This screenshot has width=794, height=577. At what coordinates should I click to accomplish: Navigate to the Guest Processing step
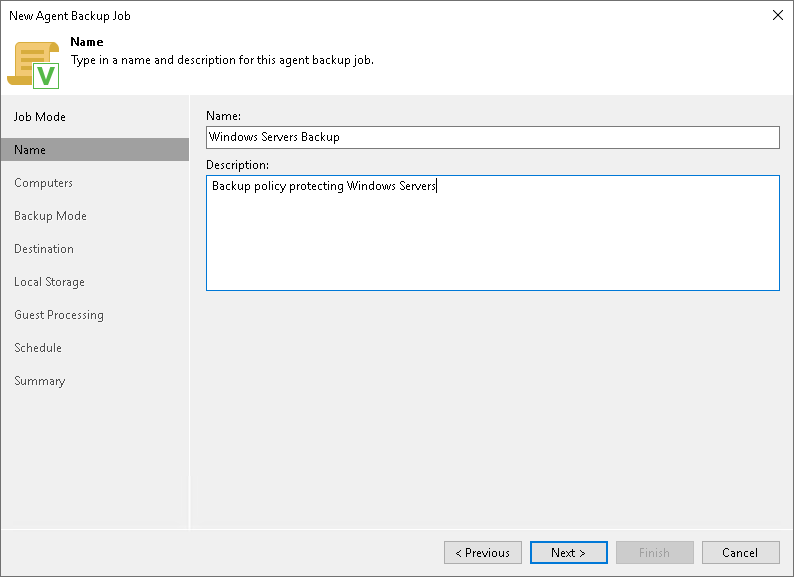[x=59, y=315]
